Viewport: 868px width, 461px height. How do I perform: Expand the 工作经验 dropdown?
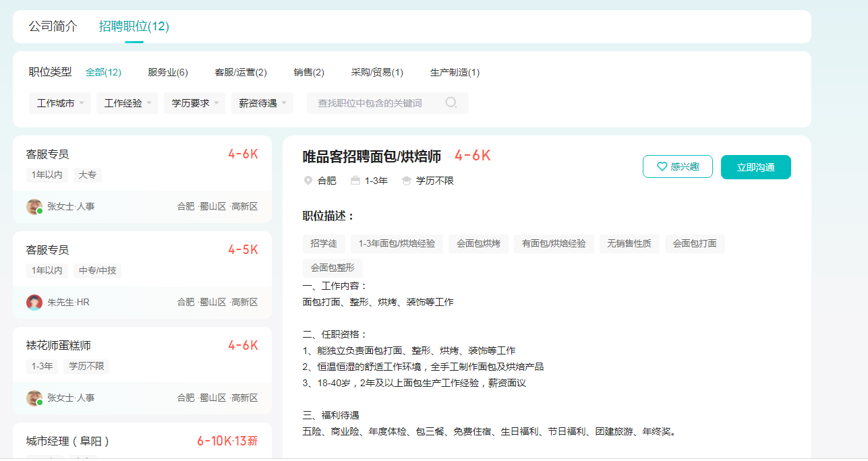click(x=127, y=103)
